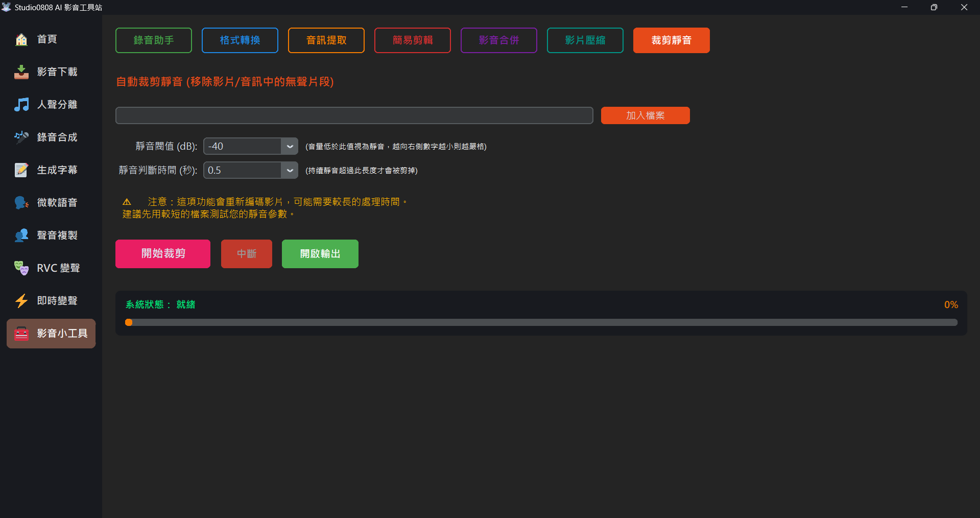Image resolution: width=980 pixels, height=518 pixels.
Task: Minimize the Studio0808 window
Action: 904,7
